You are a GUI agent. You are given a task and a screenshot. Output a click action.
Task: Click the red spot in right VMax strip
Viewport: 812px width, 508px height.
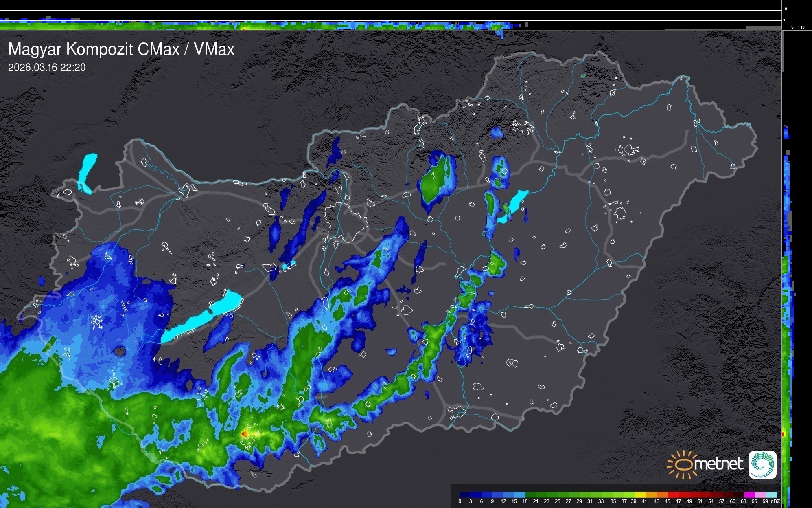[784, 434]
